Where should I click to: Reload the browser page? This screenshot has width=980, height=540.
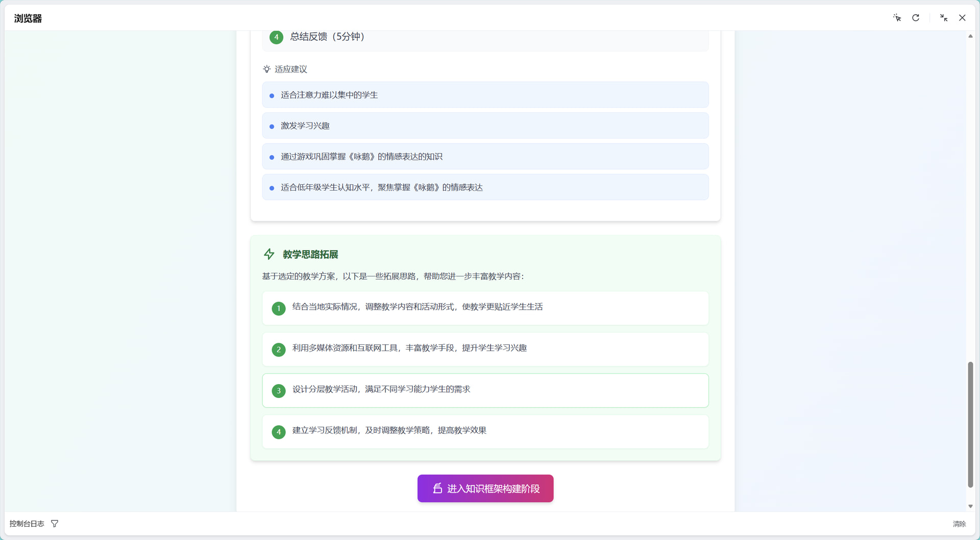[x=916, y=18]
